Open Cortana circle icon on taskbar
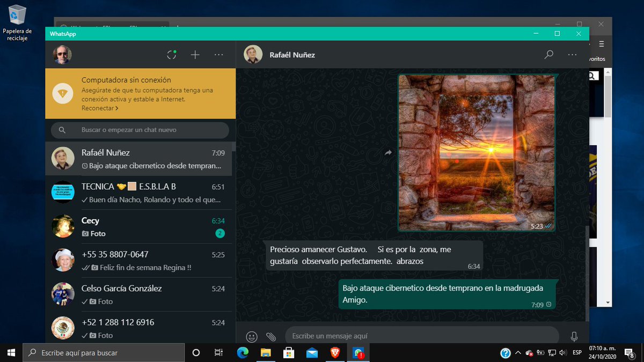The image size is (644, 362). tap(196, 352)
